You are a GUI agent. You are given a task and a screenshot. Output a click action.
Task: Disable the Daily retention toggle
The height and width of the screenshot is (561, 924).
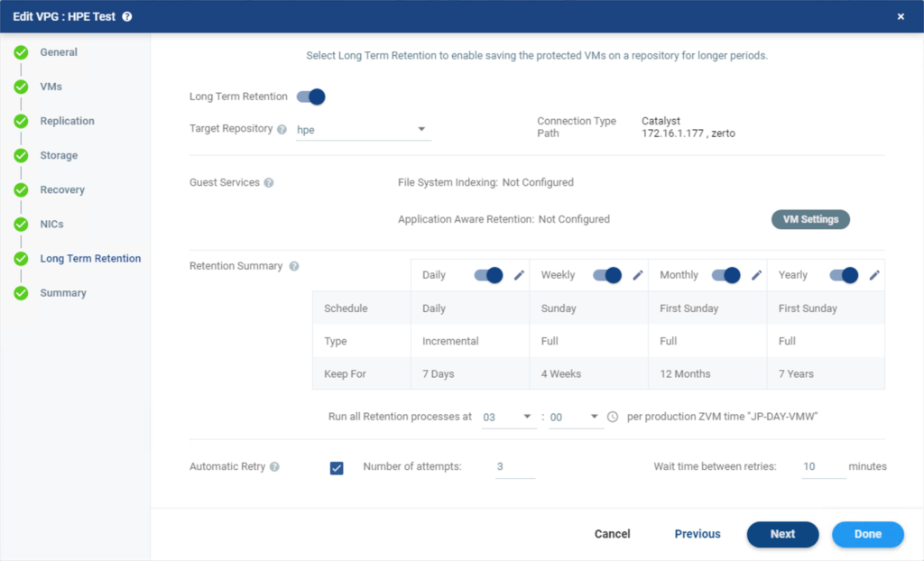(488, 275)
